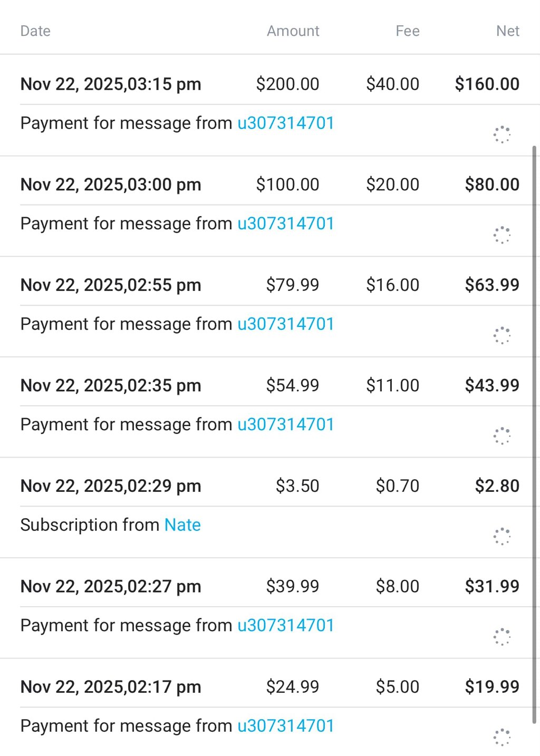The height and width of the screenshot is (756, 540).
Task: Open user u307314701 from the 02:27 pm payment
Action: pyautogui.click(x=285, y=625)
